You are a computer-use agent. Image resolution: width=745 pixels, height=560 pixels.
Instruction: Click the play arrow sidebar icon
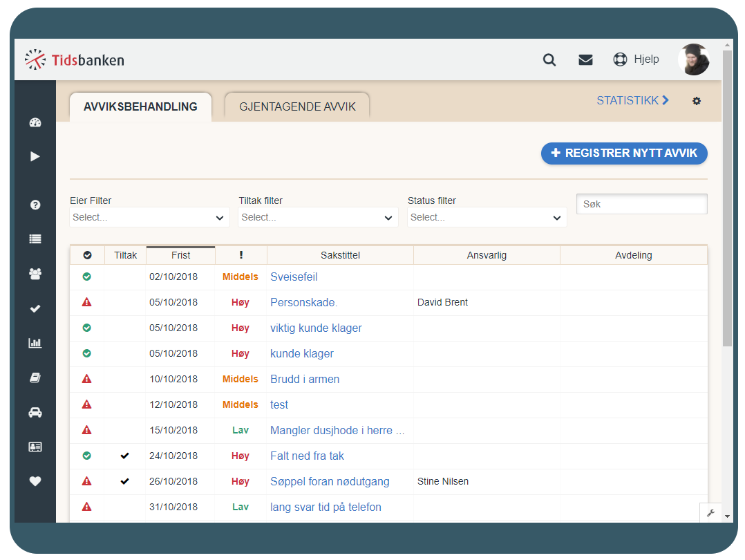click(x=35, y=156)
